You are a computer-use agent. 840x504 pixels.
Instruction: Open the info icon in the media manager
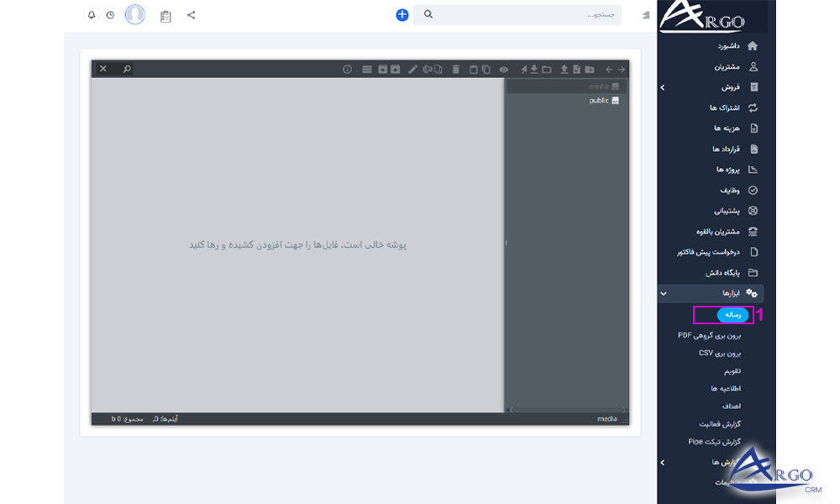click(x=347, y=70)
